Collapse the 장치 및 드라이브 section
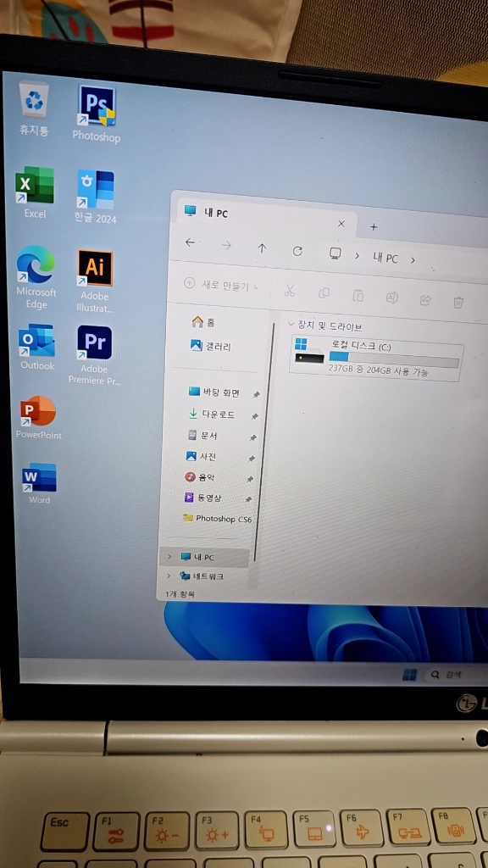The height and width of the screenshot is (868, 488). pos(291,323)
